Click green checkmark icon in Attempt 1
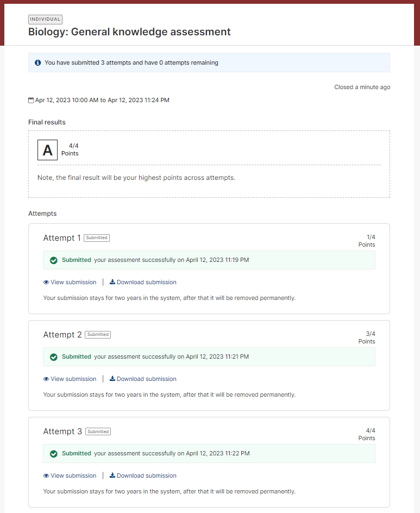This screenshot has width=420, height=513. 54,260
